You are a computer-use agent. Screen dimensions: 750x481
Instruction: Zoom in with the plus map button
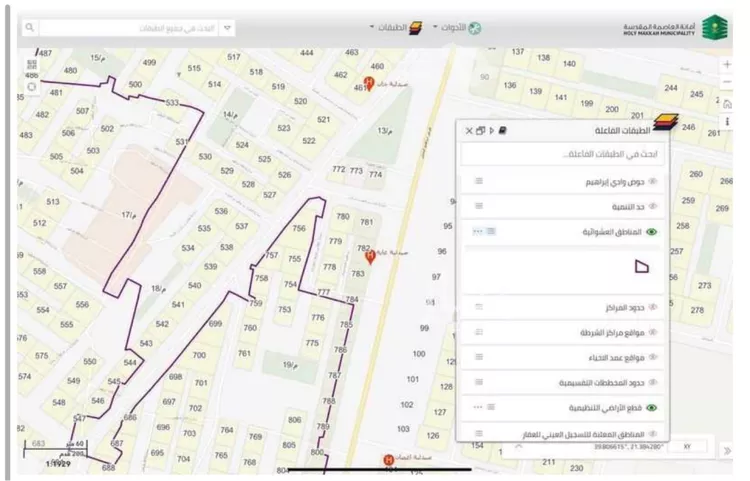[x=727, y=65]
